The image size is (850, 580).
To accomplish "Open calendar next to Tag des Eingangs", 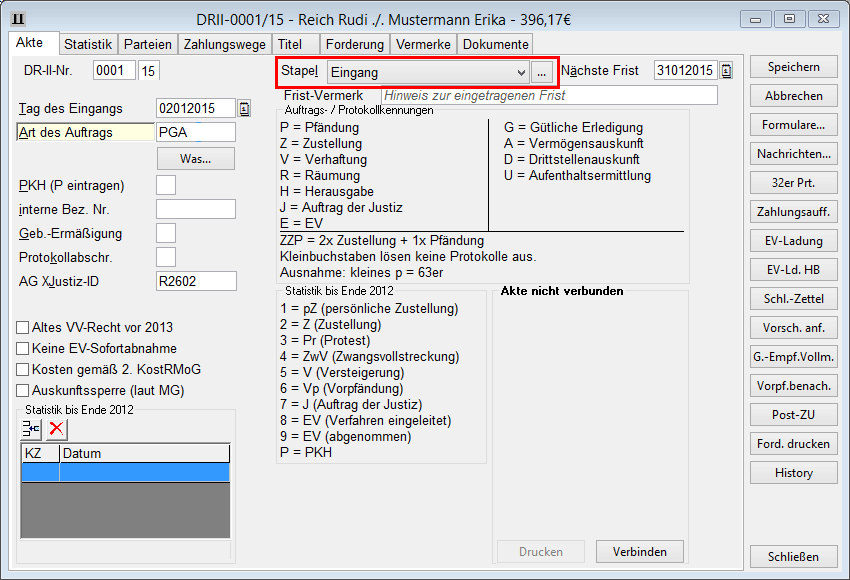I will click(244, 108).
